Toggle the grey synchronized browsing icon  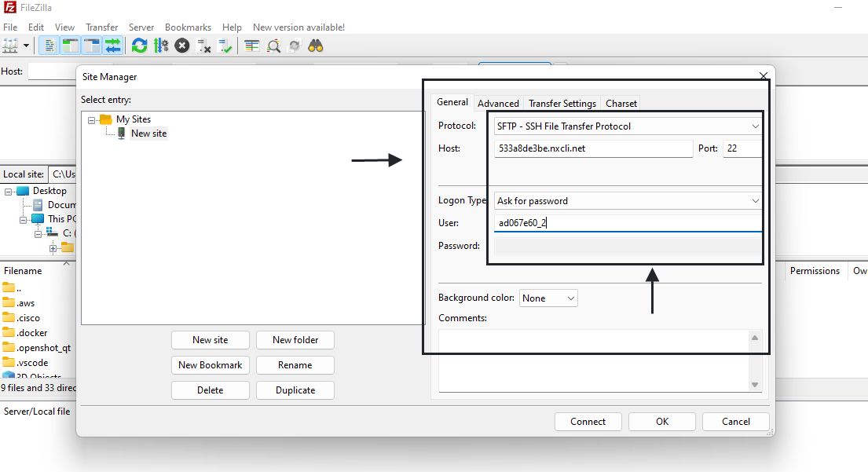pos(295,46)
